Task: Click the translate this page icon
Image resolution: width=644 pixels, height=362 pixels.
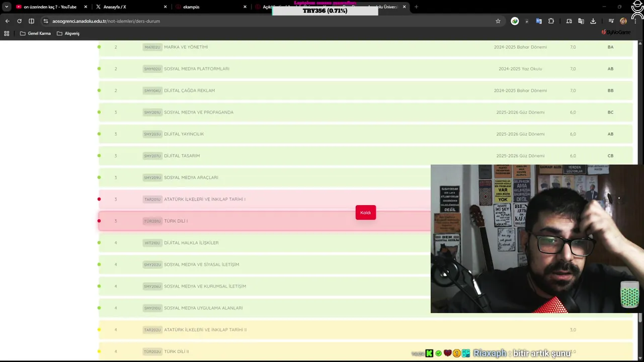Action: tap(581, 21)
